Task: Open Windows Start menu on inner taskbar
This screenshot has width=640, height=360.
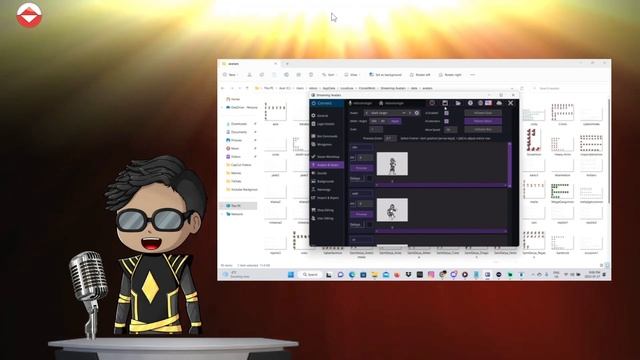Action: (291, 275)
